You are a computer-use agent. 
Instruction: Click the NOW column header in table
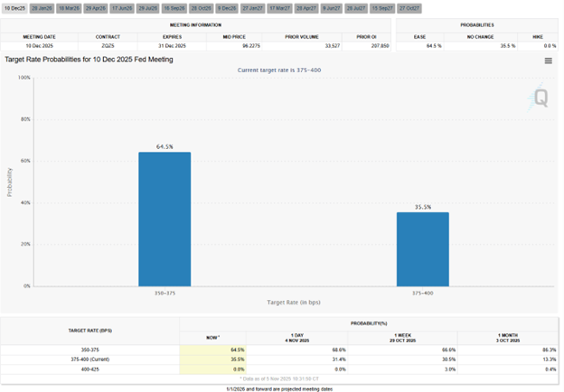(x=212, y=338)
